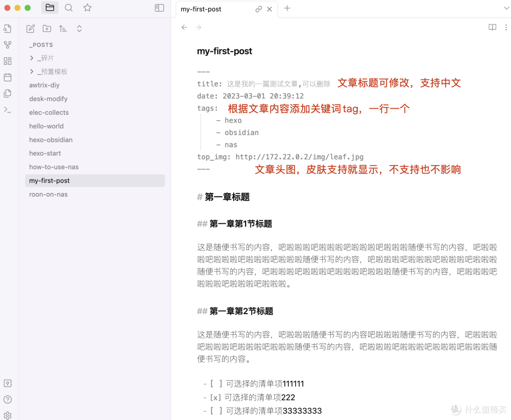Switch to the Search tab
Viewport: 511px width, 420px height.
[x=69, y=8]
